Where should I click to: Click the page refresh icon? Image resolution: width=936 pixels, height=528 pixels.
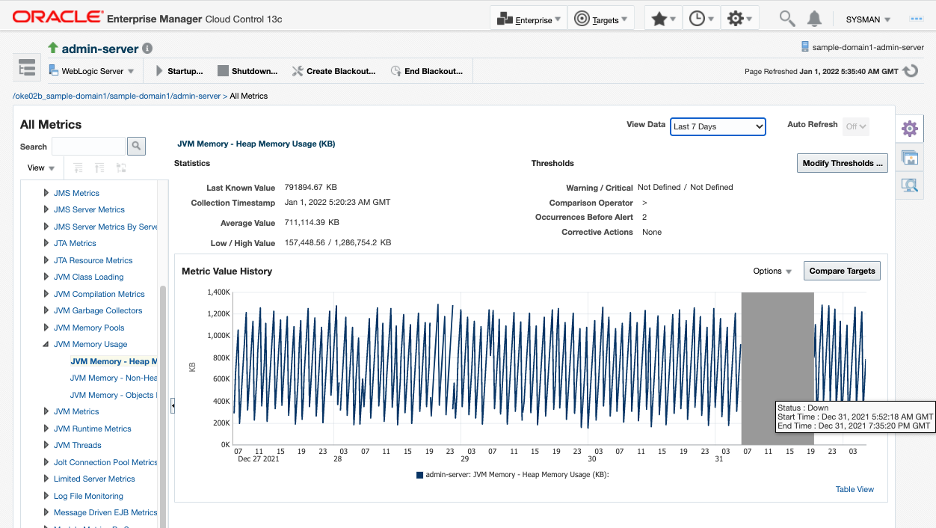pos(910,71)
